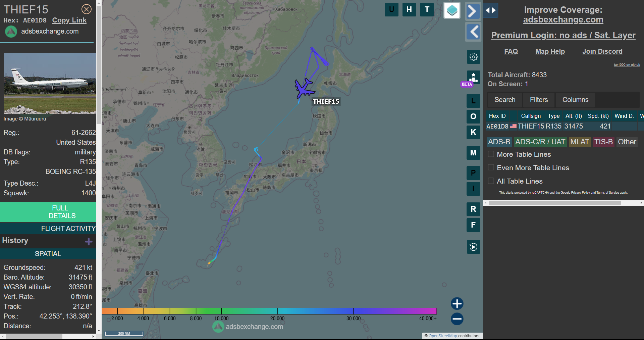Viewport: 644px width, 340px height.
Task: Toggle the O map button
Action: coord(473,116)
